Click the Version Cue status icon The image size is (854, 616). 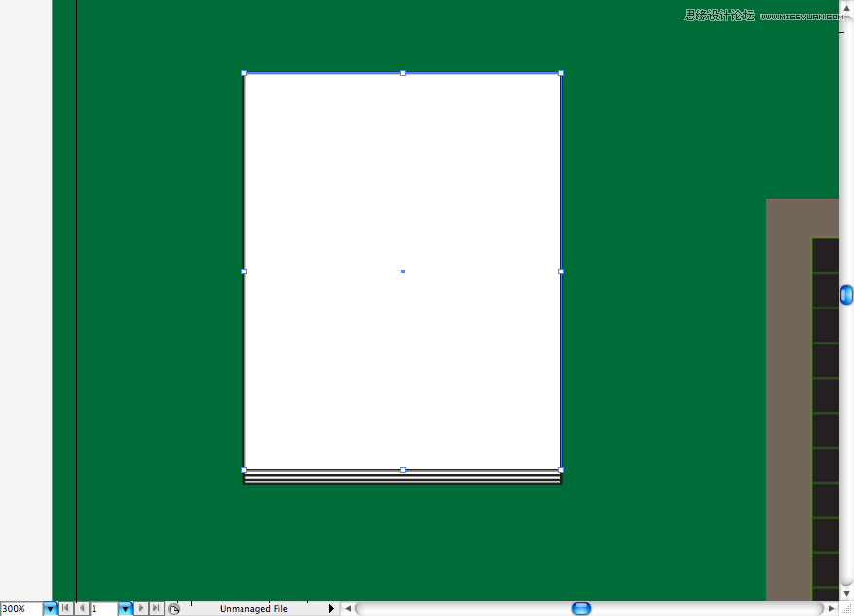click(174, 609)
